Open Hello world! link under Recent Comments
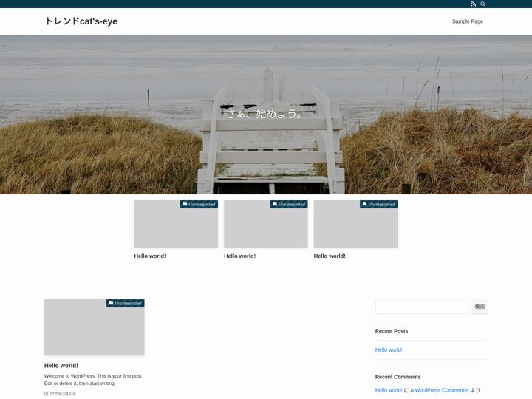The height and width of the screenshot is (399, 532). pyautogui.click(x=389, y=390)
